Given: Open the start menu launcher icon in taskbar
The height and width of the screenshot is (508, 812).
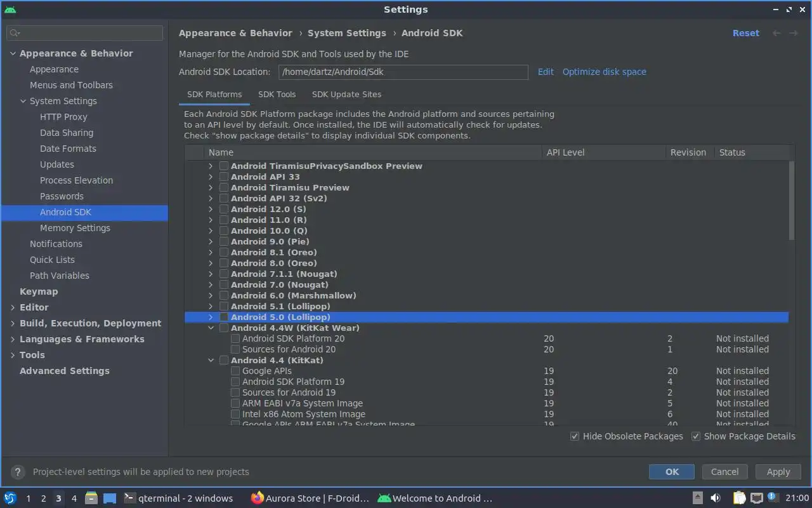Looking at the screenshot, I should [10, 498].
